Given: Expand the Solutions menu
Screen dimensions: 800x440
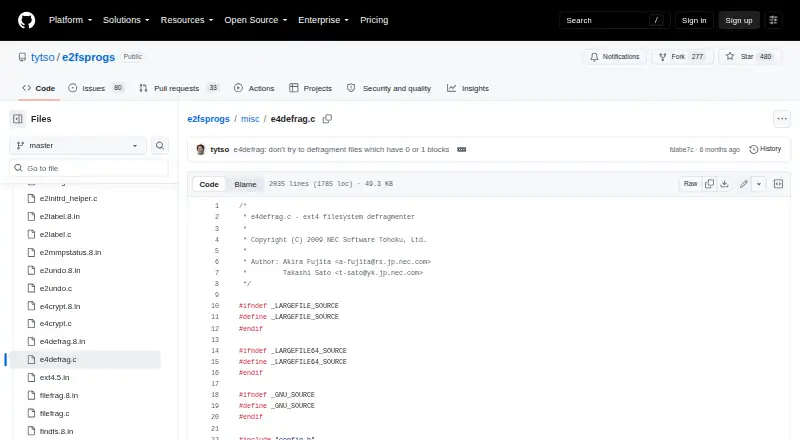Looking at the screenshot, I should (x=126, y=20).
